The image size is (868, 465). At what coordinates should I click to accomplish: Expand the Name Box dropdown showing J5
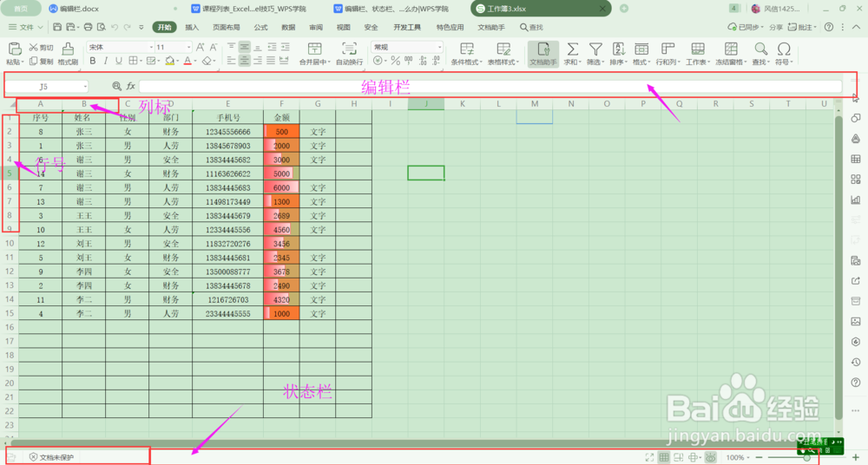click(x=85, y=87)
